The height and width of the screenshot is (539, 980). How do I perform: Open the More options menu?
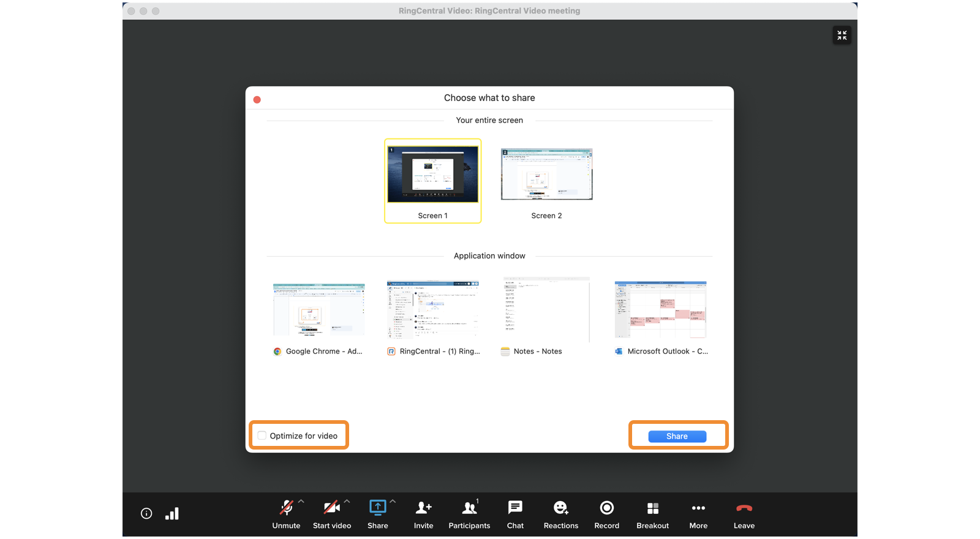click(x=698, y=508)
